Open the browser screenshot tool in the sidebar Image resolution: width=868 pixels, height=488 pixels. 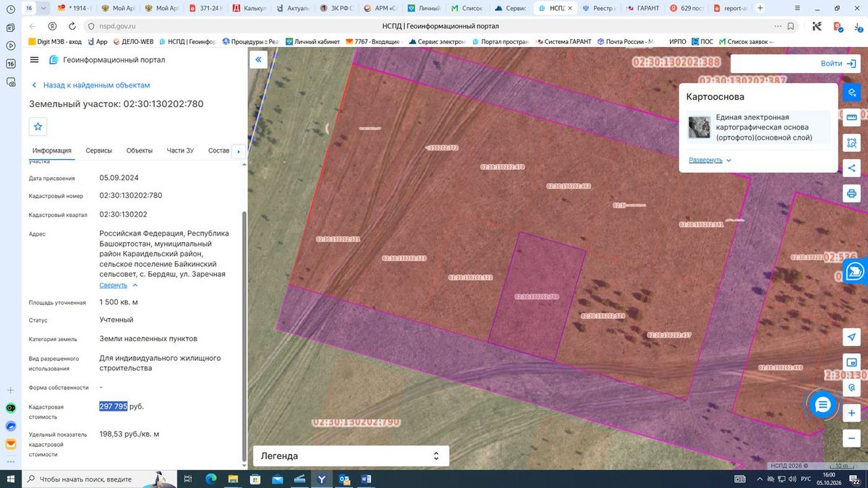coord(10,82)
